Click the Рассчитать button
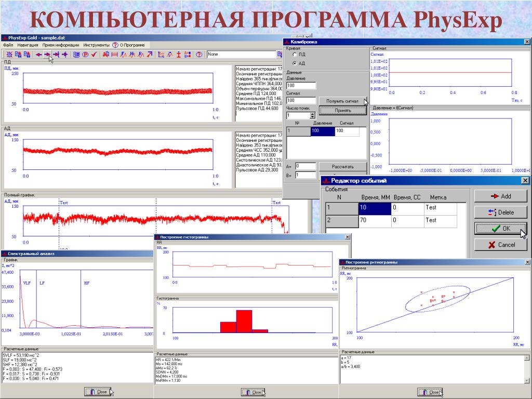The height and width of the screenshot is (399, 532). point(343,167)
